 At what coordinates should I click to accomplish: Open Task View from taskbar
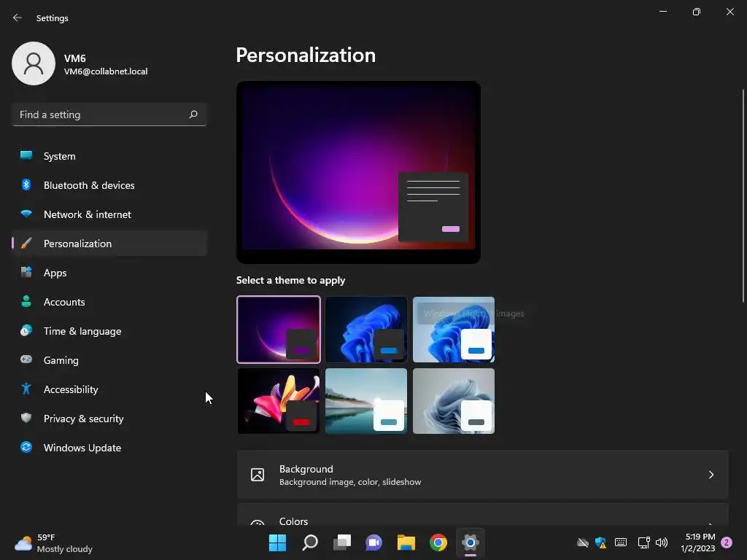pos(342,542)
